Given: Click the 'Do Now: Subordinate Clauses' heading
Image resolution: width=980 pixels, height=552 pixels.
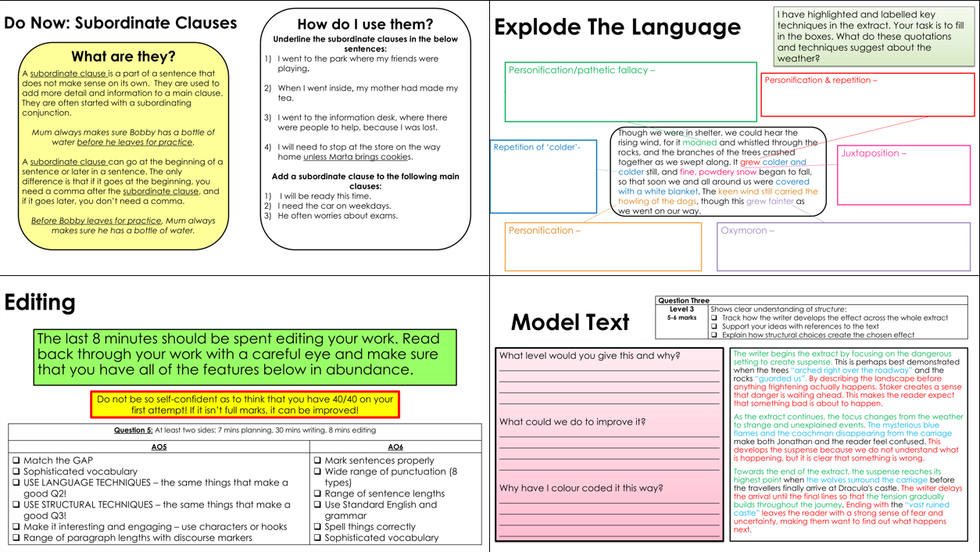Looking at the screenshot, I should click(x=120, y=23).
